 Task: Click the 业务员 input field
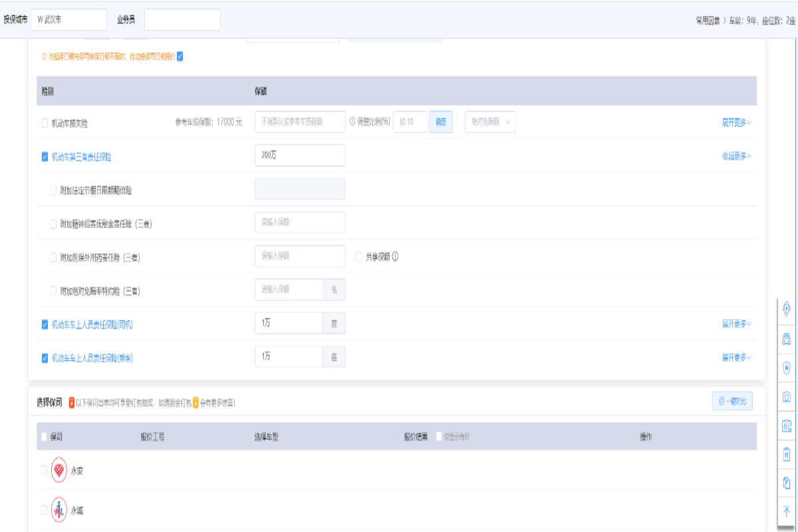click(x=182, y=19)
